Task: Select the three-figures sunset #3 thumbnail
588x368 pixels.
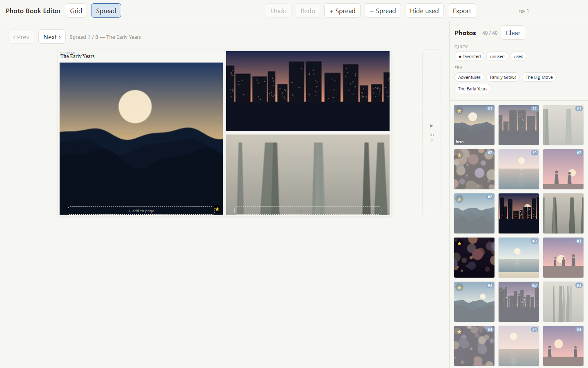Action: (563, 258)
